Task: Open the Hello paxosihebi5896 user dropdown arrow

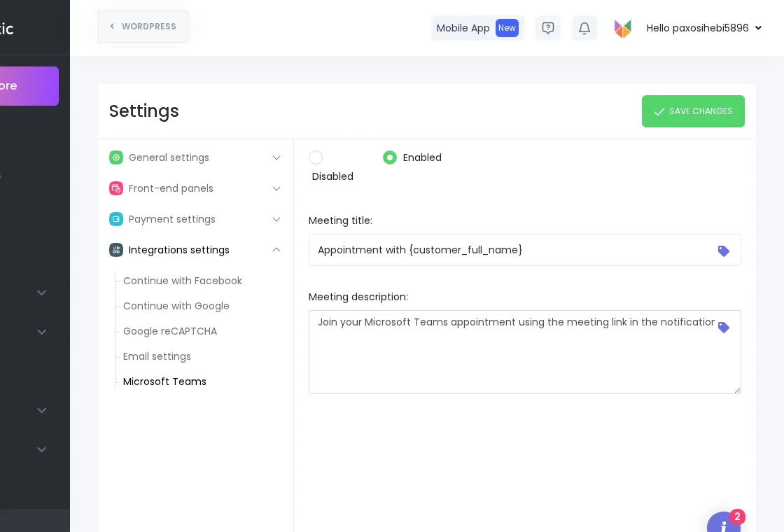Action: pyautogui.click(x=759, y=28)
